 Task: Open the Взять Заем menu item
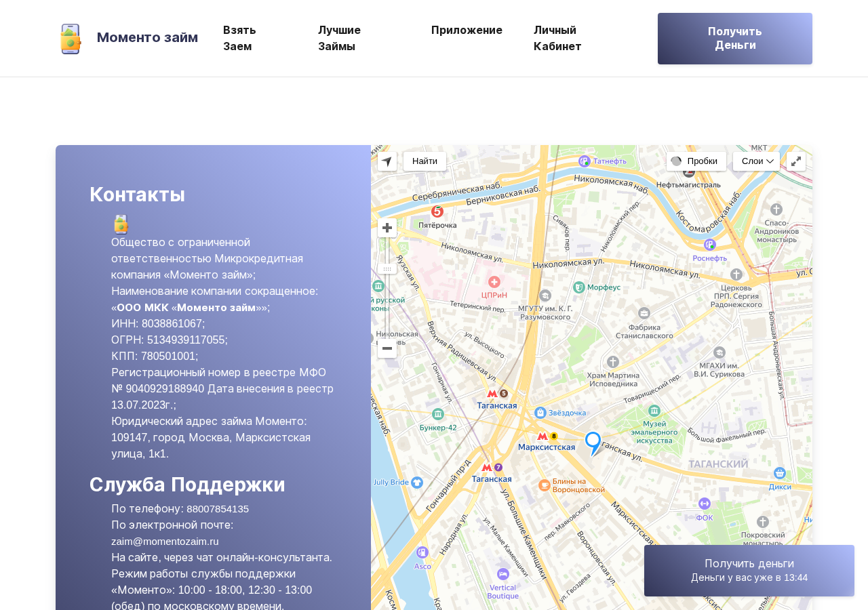coord(239,38)
